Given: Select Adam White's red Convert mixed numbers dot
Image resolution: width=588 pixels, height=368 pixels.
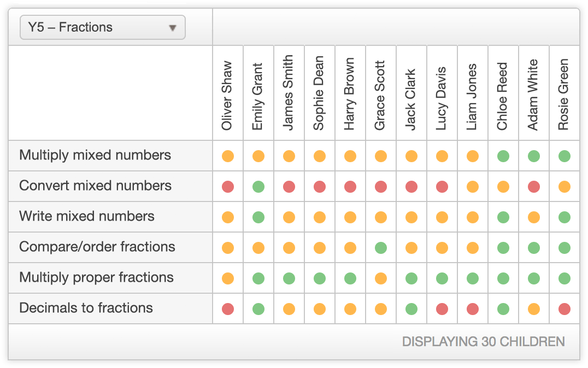Looking at the screenshot, I should coord(534,187).
